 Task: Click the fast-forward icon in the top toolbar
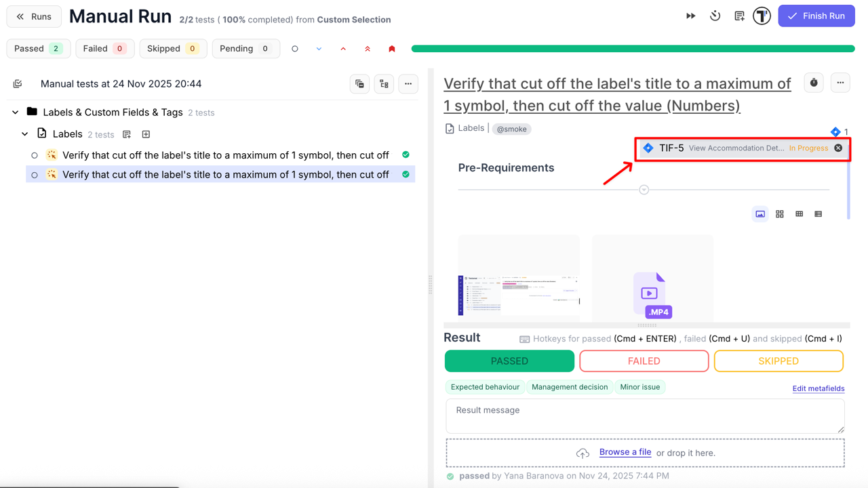[690, 15]
